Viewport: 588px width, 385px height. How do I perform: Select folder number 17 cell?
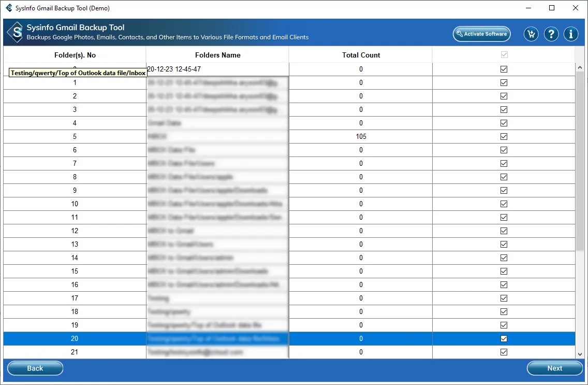coord(75,298)
